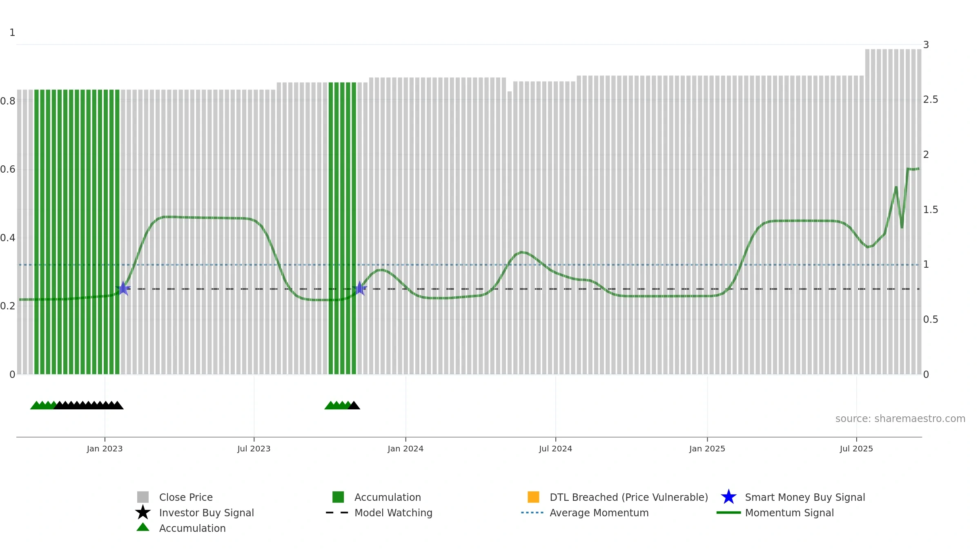
Task: Click black triangle marker row near Jan 2023
Action: tap(89, 405)
